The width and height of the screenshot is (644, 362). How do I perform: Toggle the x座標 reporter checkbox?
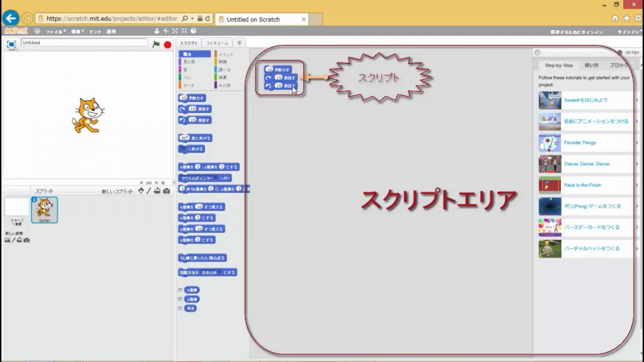pos(180,290)
